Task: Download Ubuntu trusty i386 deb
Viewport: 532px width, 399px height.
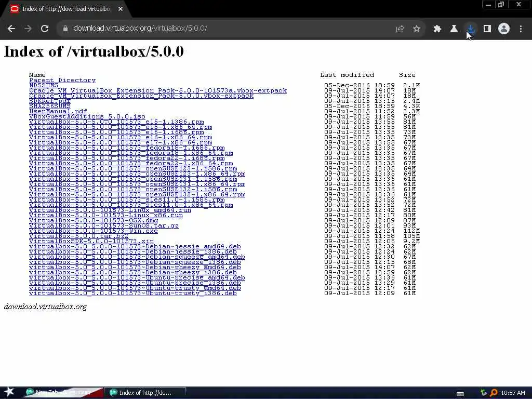Action: pyautogui.click(x=133, y=294)
